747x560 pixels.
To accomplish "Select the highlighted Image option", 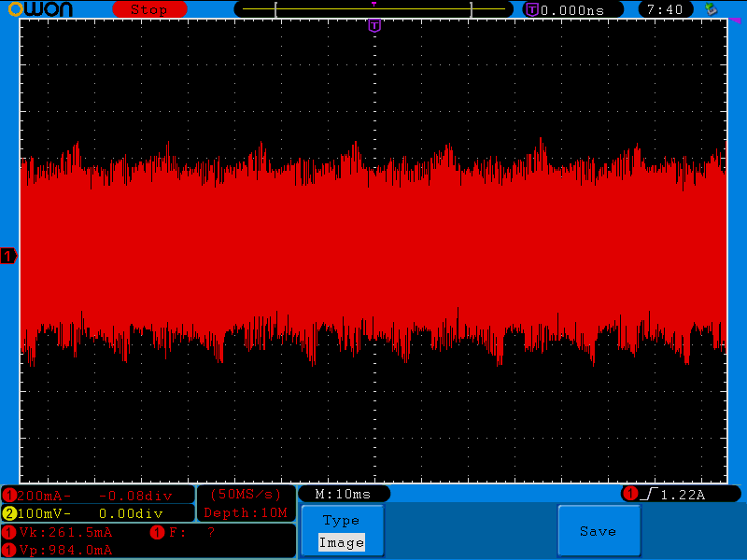I will pyautogui.click(x=342, y=542).
